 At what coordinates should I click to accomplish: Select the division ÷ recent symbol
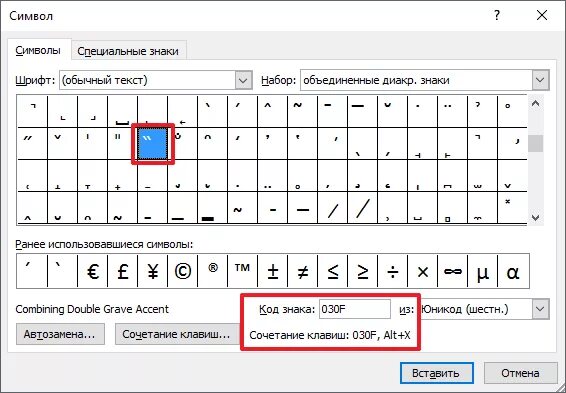392,271
